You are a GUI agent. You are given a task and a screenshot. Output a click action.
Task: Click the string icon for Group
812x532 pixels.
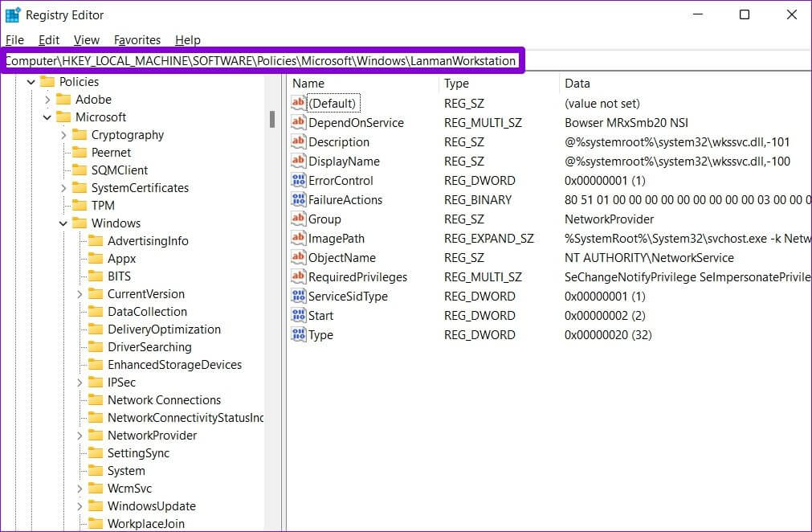298,219
